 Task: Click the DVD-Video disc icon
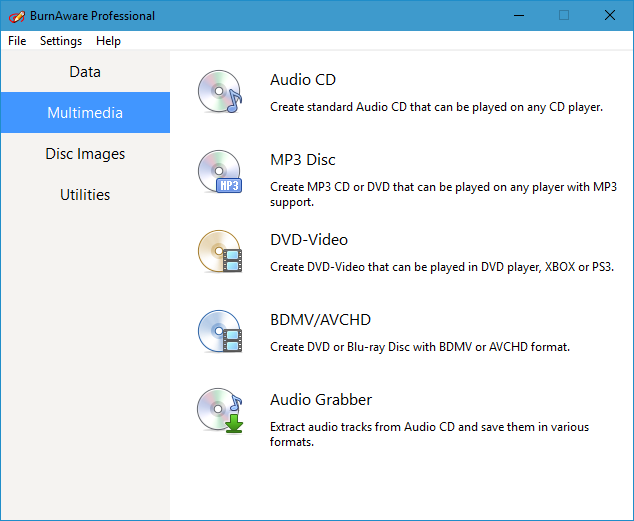220,251
